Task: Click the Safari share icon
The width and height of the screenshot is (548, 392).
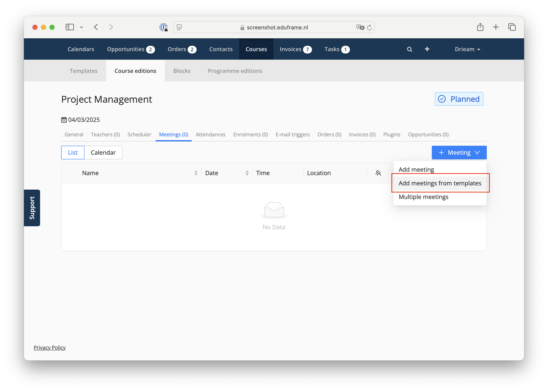Action: (480, 27)
